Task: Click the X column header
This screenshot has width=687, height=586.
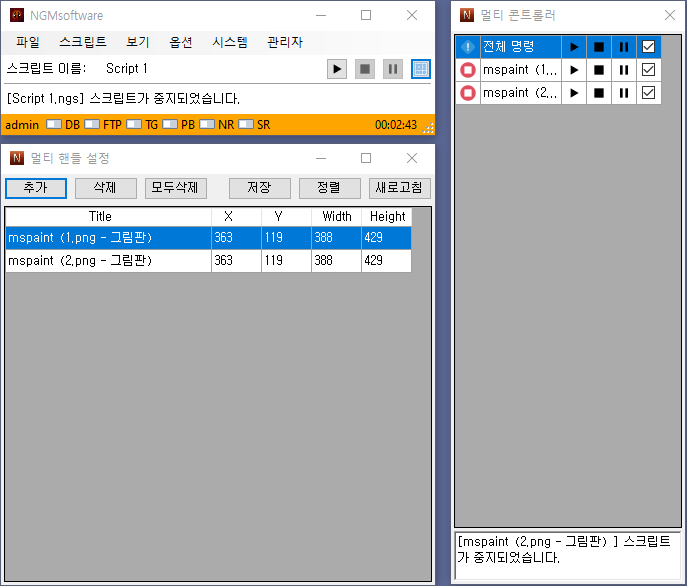Action: click(237, 217)
